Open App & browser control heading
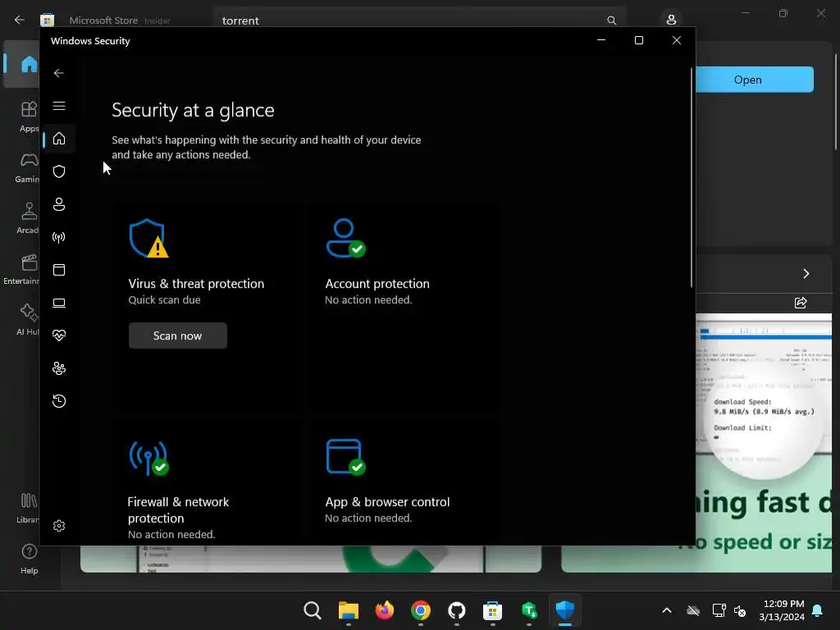The height and width of the screenshot is (630, 840). pyautogui.click(x=387, y=503)
